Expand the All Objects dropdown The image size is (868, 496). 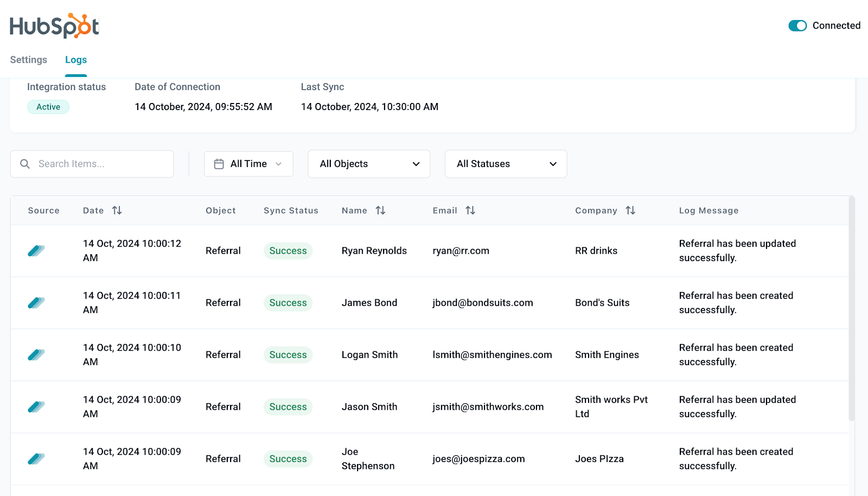[x=369, y=164]
